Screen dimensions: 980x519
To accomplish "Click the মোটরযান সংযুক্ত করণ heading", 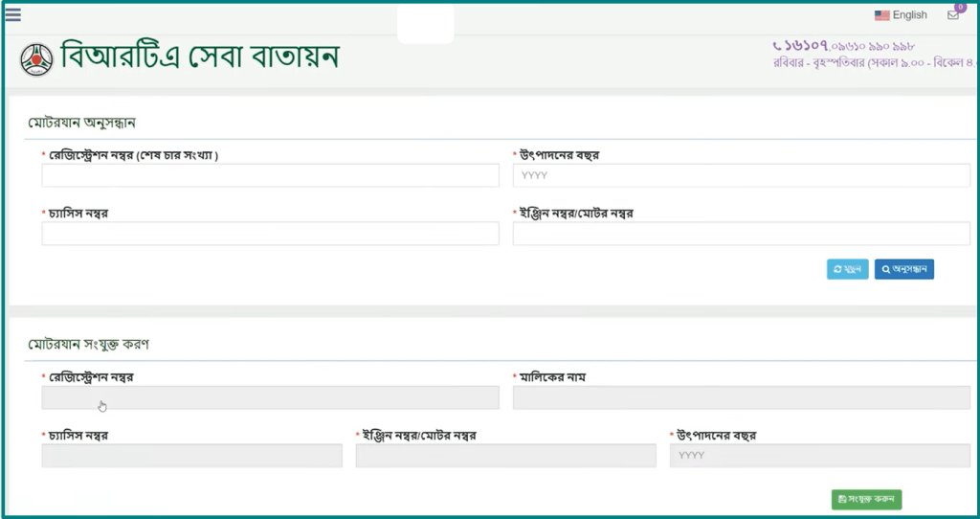I will pyautogui.click(x=89, y=344).
